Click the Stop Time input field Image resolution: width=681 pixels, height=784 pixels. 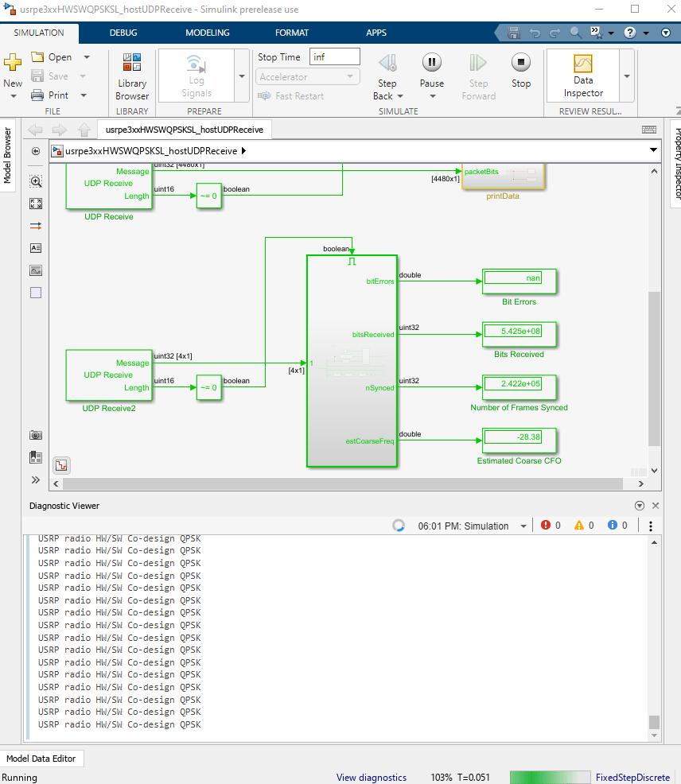point(334,57)
